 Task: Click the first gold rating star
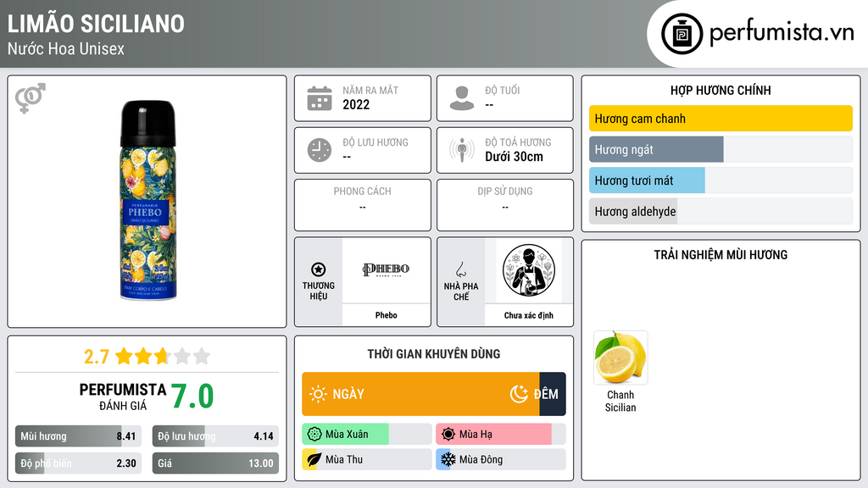click(124, 356)
